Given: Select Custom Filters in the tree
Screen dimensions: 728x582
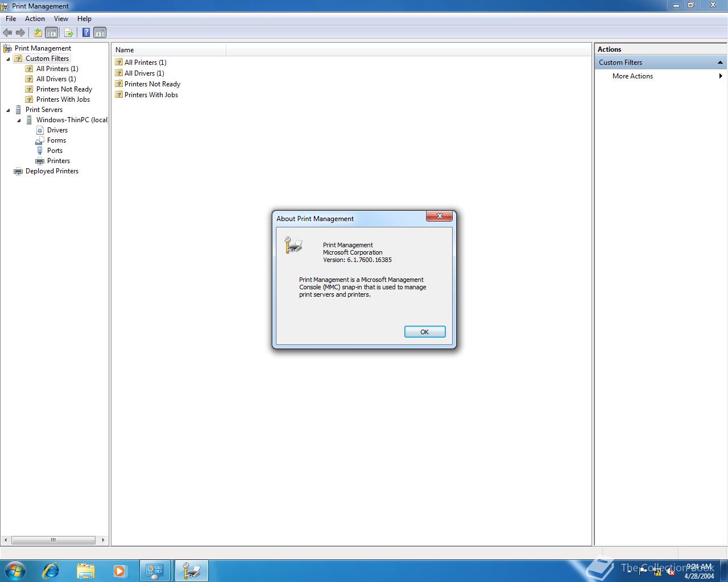Looking at the screenshot, I should tap(47, 59).
